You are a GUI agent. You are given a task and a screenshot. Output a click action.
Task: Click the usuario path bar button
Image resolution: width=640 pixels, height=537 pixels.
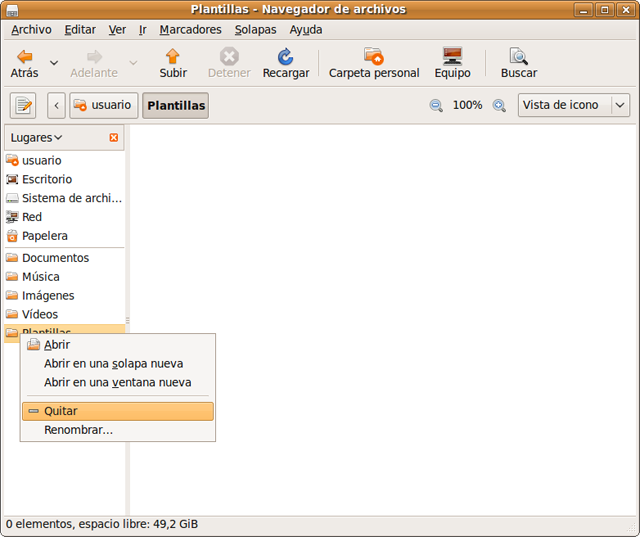[104, 105]
